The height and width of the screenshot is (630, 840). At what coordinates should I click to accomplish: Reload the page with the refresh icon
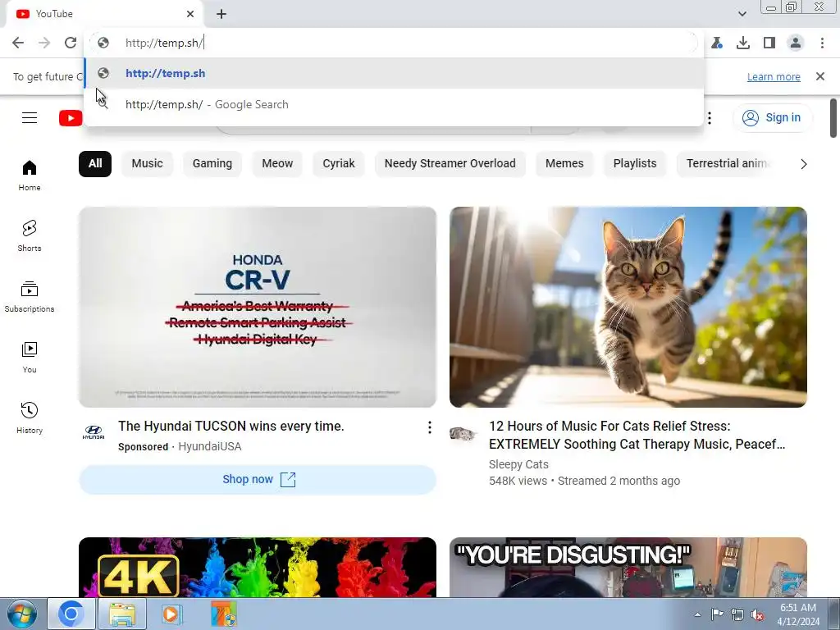pos(71,43)
